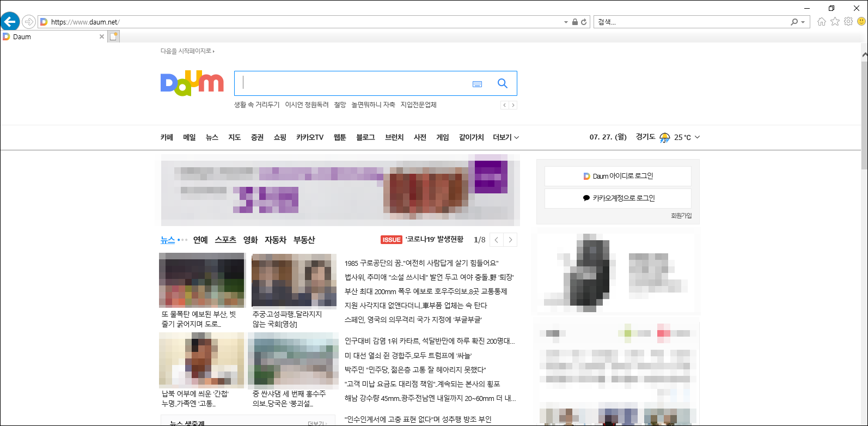
Task: Open headline '박주민 민주당, 젊은층 고통'
Action: coord(415,369)
